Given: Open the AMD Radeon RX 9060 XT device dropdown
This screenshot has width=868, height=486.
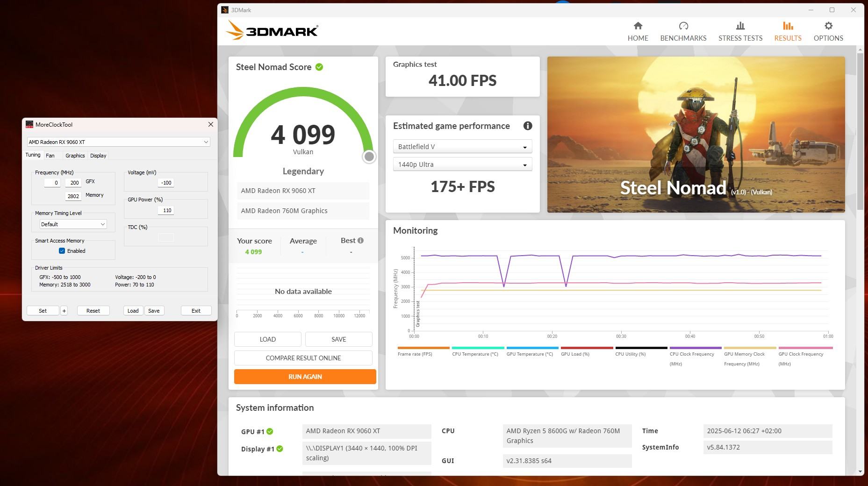Looking at the screenshot, I should [x=118, y=142].
